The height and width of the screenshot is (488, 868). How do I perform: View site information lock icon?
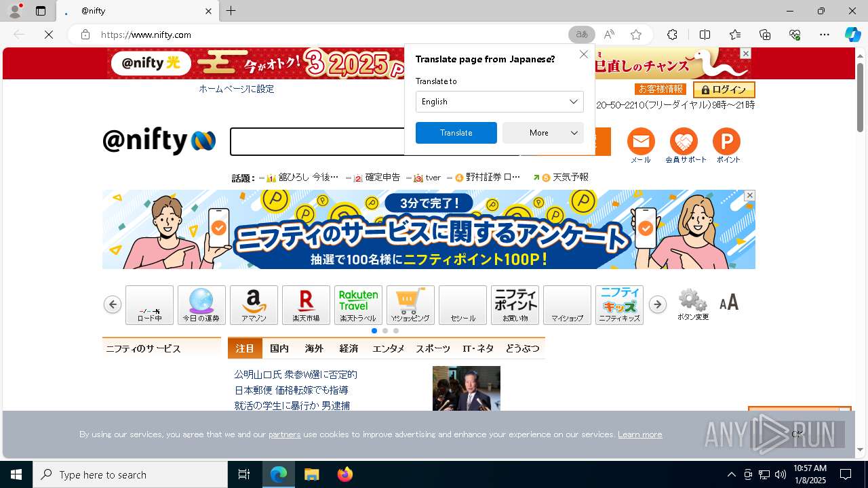[85, 35]
